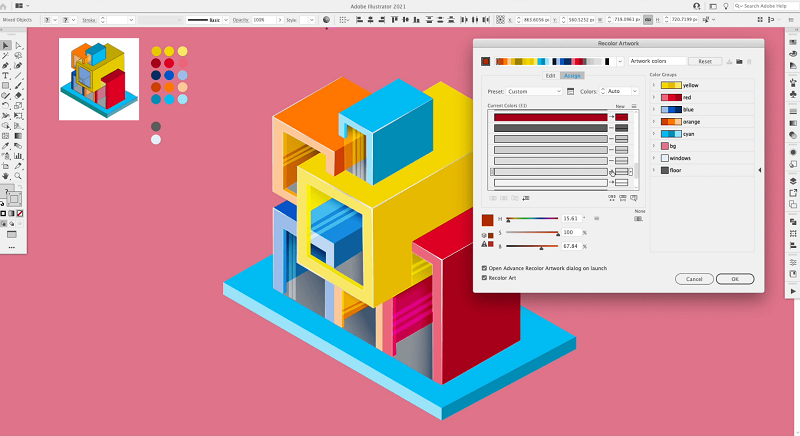Click the Reset button

point(704,61)
